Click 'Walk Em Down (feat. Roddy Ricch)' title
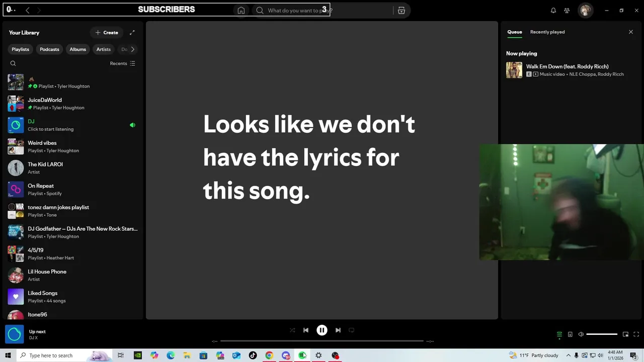The height and width of the screenshot is (362, 644). (567, 66)
